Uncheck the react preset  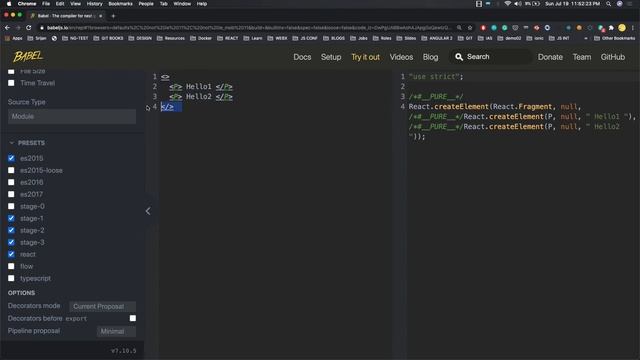click(x=11, y=254)
